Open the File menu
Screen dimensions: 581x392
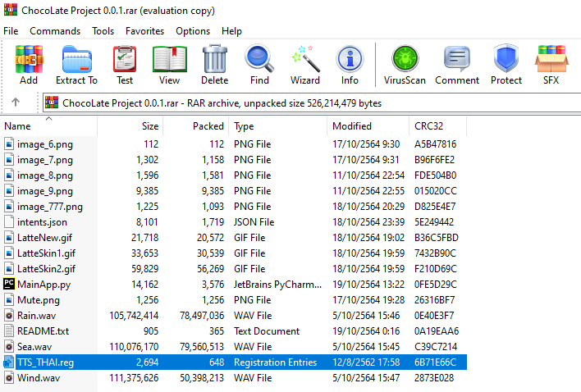point(11,31)
